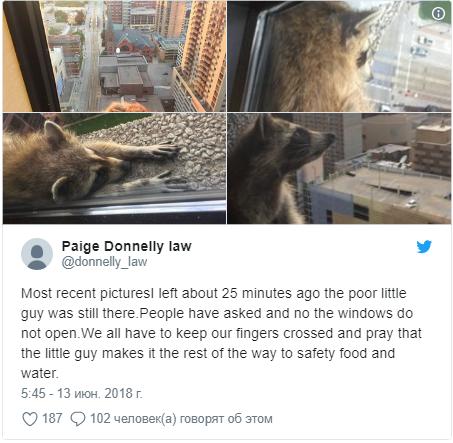The height and width of the screenshot is (443, 453).
Task: Open the Paige Donnelly law profile avatar
Action: (37, 254)
